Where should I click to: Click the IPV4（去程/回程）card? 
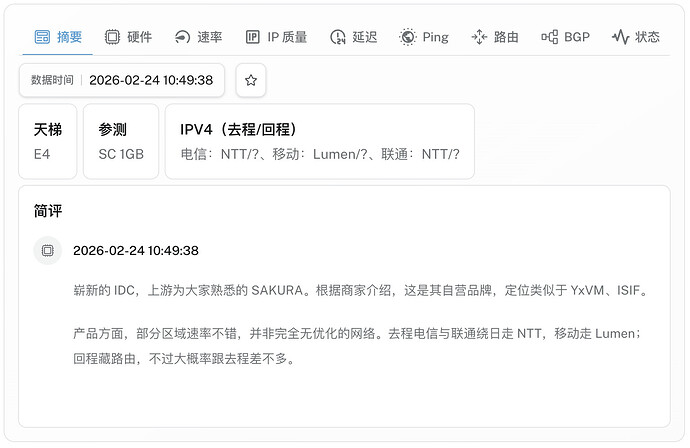click(319, 141)
